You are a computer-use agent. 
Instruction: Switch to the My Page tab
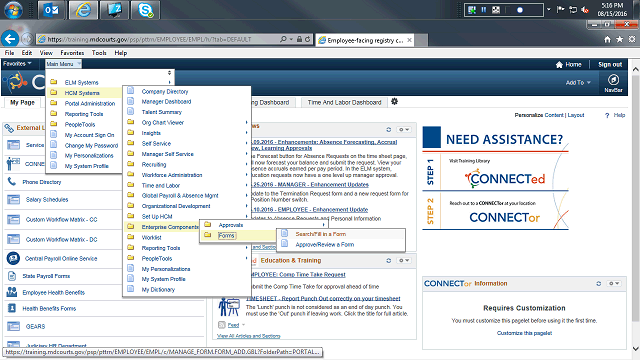[22, 102]
